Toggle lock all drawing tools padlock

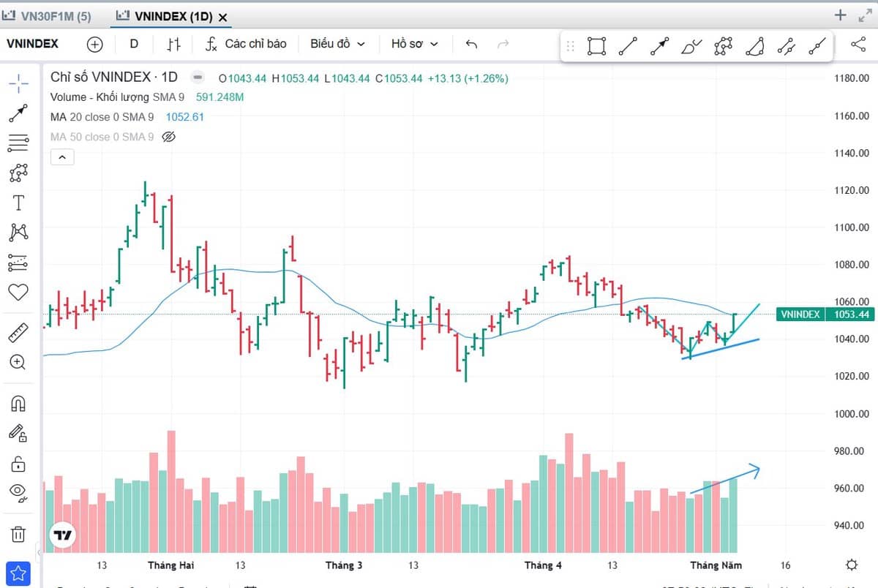pyautogui.click(x=18, y=463)
